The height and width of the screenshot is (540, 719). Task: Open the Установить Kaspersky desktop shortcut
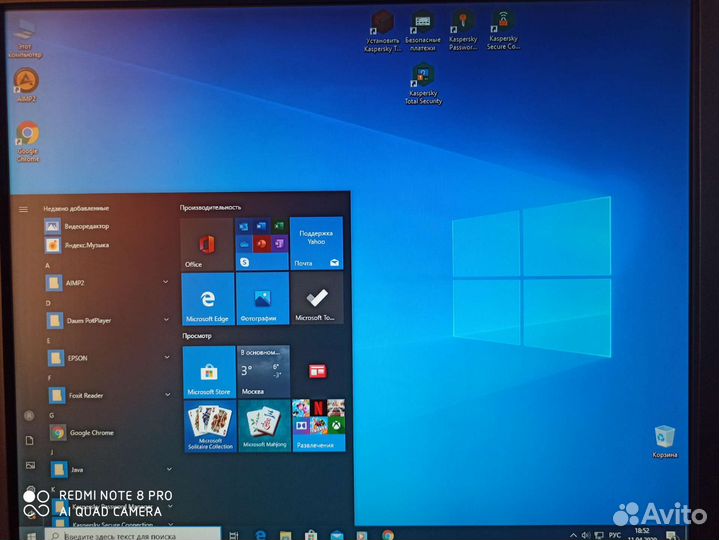click(x=382, y=31)
